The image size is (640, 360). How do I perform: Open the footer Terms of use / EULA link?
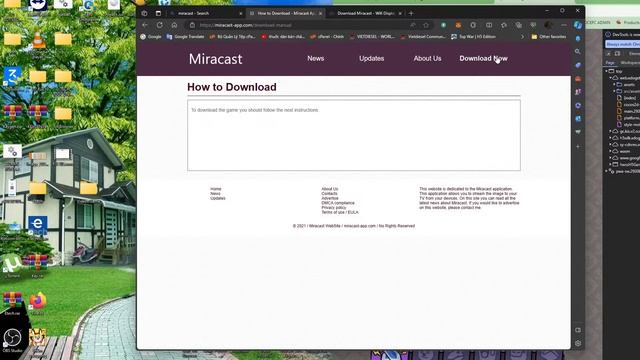click(x=340, y=212)
